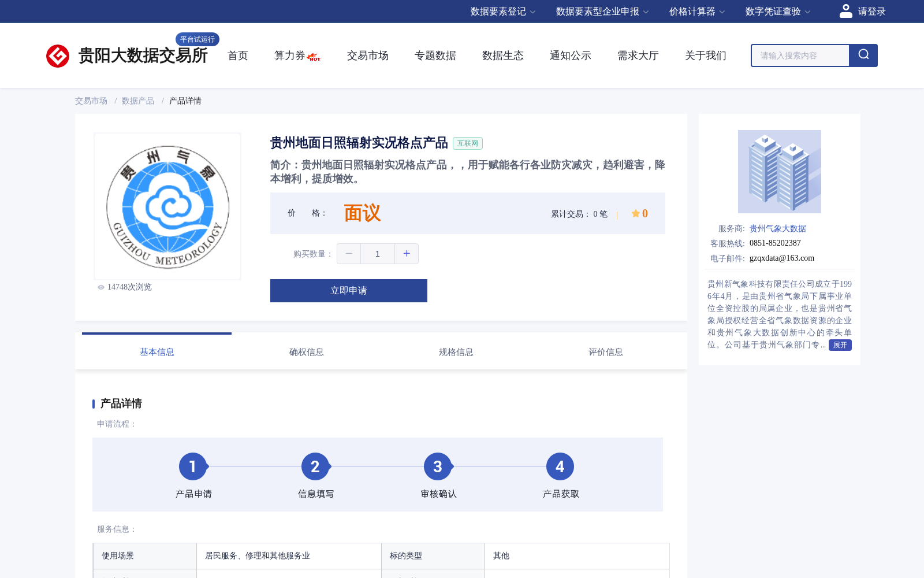This screenshot has height=578, width=924.
Task: Click the email gzqxdata@163.com
Action: coord(782,258)
